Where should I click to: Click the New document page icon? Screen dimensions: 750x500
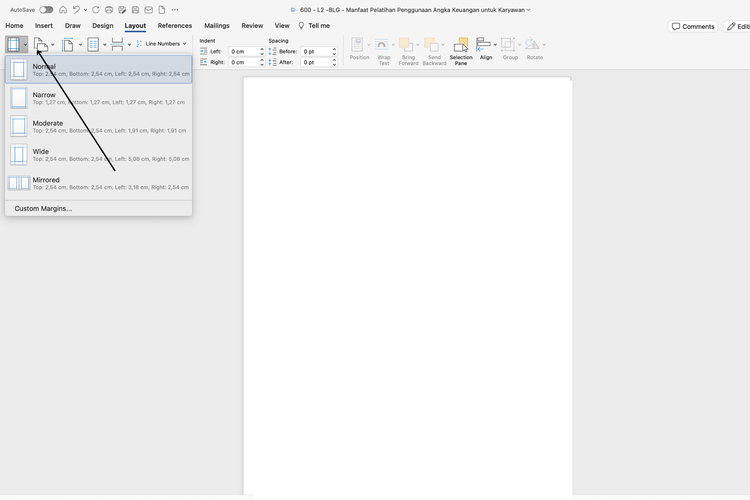pyautogui.click(x=162, y=10)
